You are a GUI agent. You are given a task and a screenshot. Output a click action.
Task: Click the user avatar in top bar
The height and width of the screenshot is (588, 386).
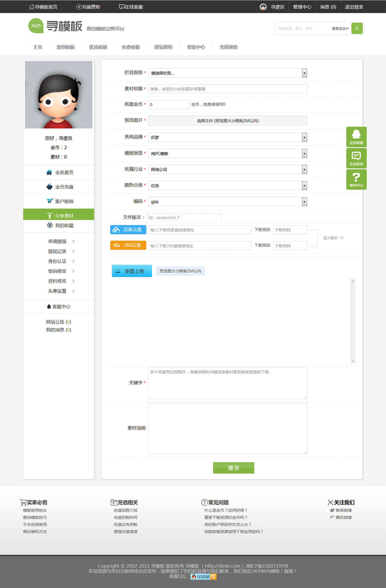click(263, 7)
